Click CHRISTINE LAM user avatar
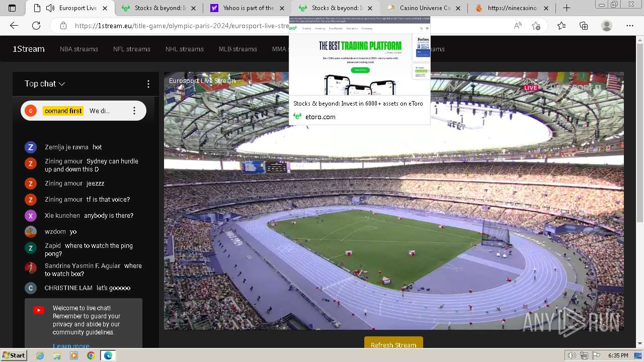This screenshot has width=644, height=362. pos(31,288)
